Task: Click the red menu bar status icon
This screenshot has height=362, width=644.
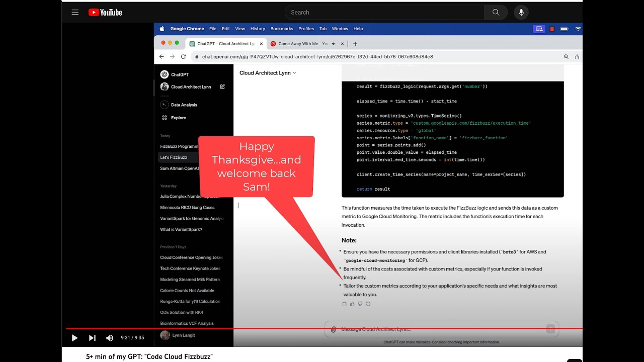Action: [552, 29]
